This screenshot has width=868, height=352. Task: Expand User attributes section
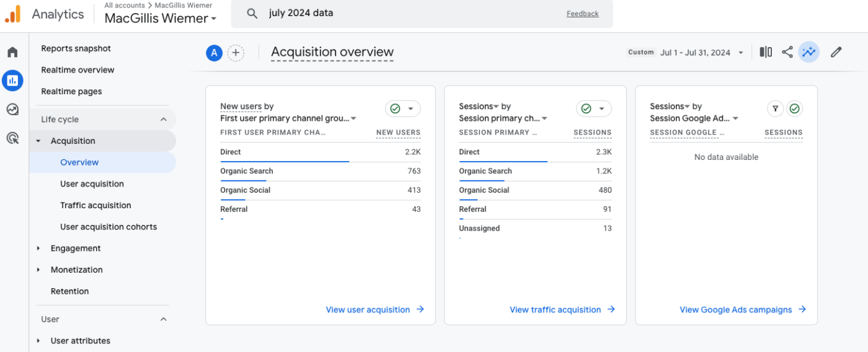pyautogui.click(x=38, y=341)
